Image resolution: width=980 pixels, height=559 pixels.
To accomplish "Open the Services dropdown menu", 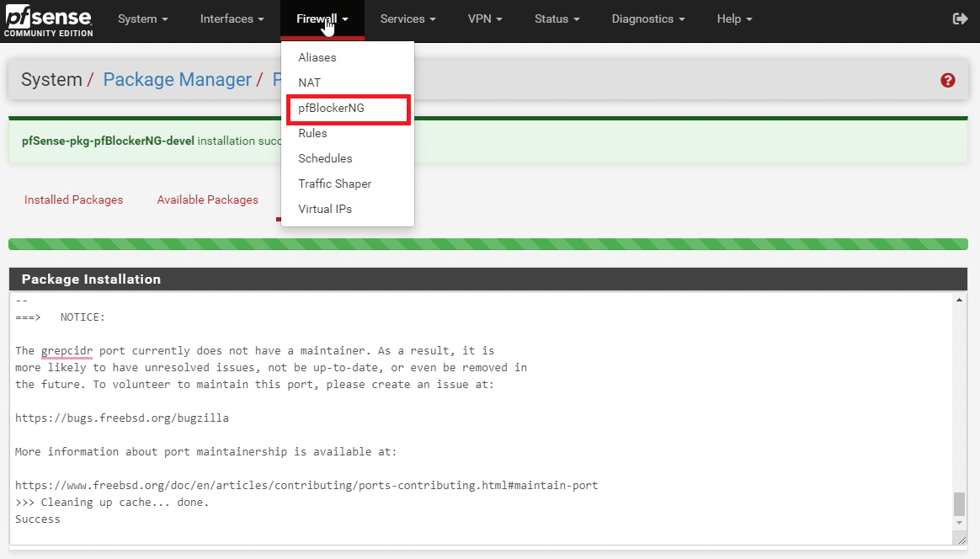I will tap(408, 19).
